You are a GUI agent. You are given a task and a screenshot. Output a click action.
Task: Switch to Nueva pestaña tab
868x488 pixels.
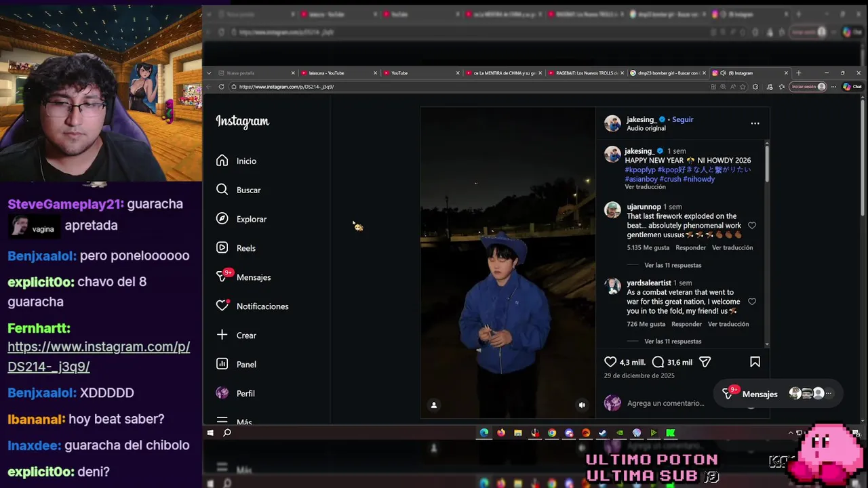click(x=256, y=73)
